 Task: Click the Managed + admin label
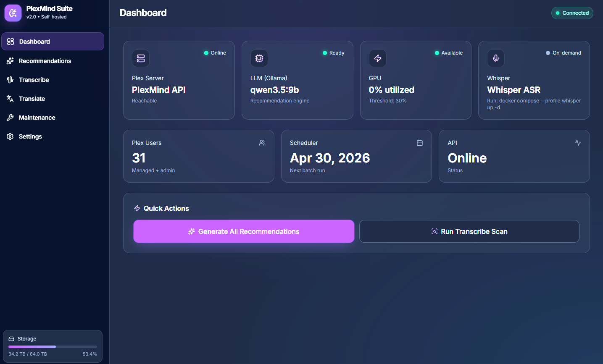coord(153,170)
